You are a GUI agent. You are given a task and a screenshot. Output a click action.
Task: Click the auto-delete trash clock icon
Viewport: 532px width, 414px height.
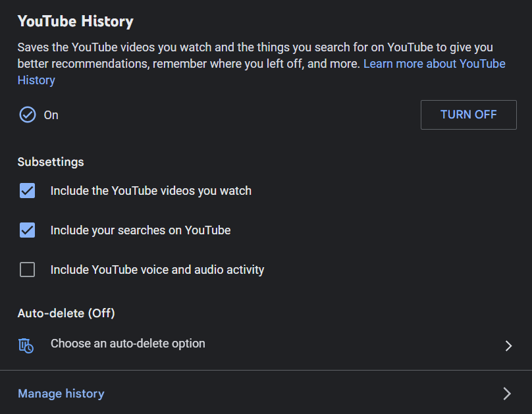(26, 345)
